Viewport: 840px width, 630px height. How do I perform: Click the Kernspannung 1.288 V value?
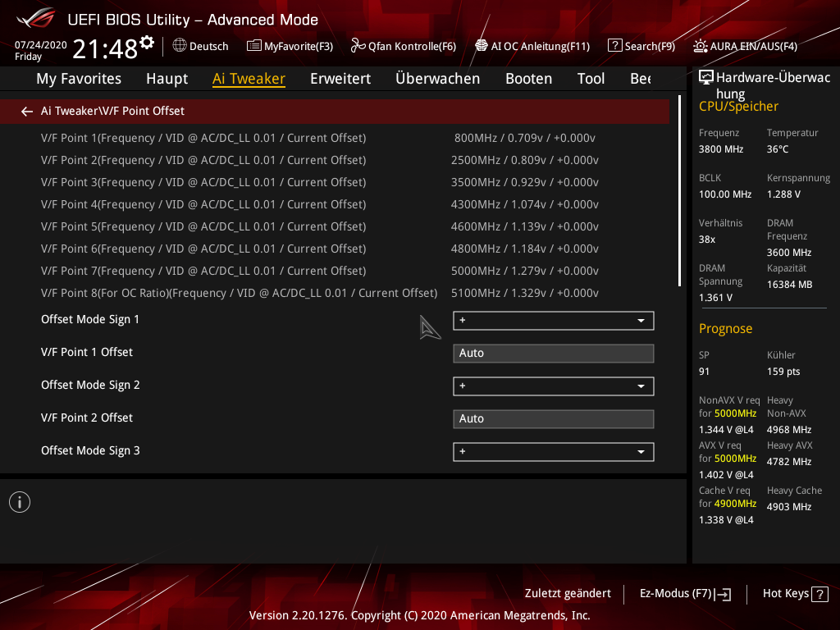click(783, 194)
